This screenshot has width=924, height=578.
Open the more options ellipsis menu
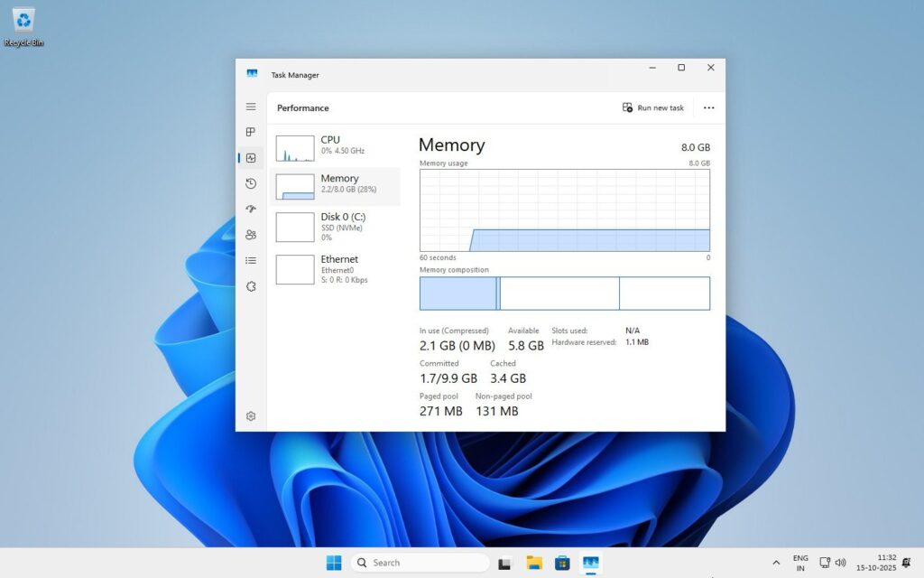tap(708, 107)
